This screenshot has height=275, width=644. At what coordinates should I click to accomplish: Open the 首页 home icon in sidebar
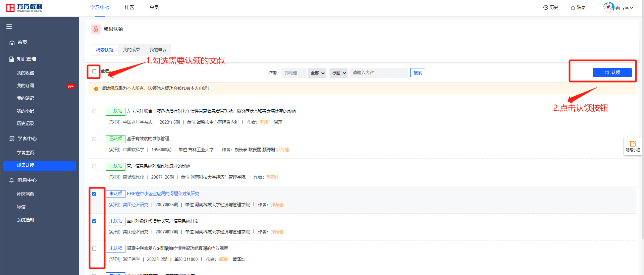click(x=12, y=43)
